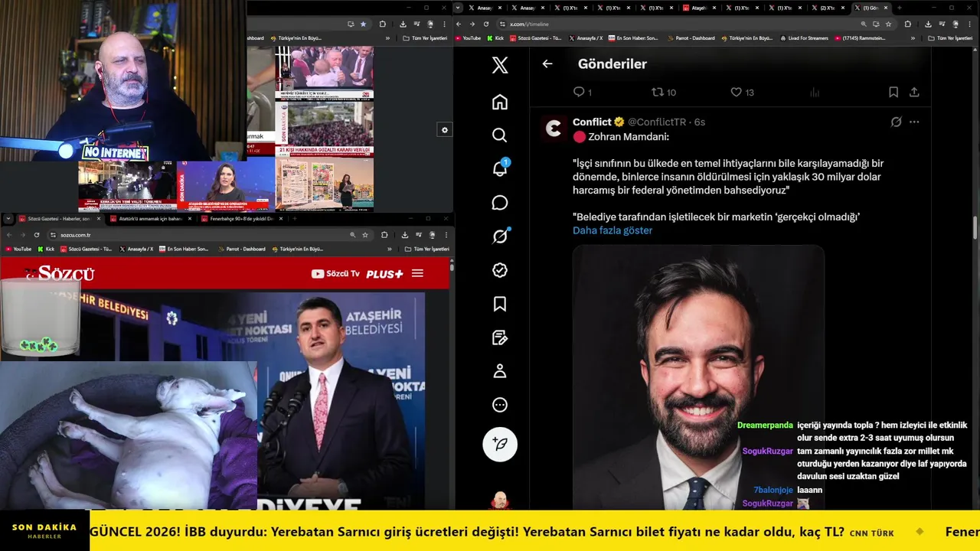
Task: Open Livad For Streamers bookmark
Action: click(x=805, y=37)
